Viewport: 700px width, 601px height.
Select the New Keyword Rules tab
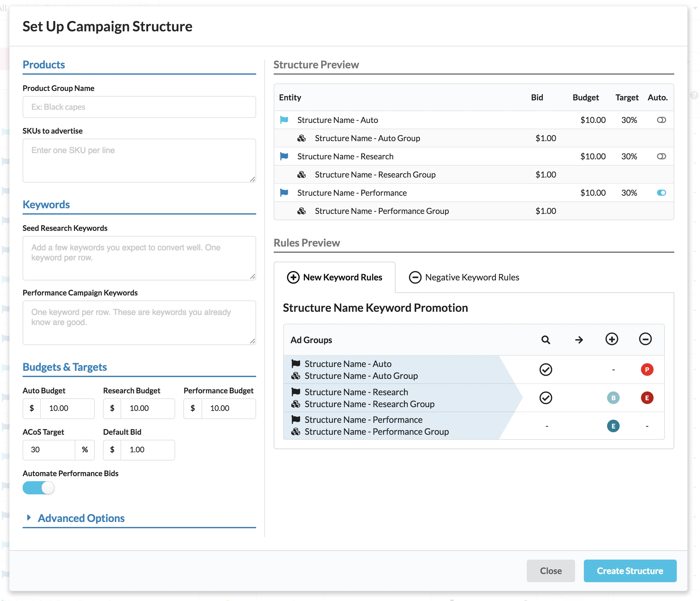(334, 277)
